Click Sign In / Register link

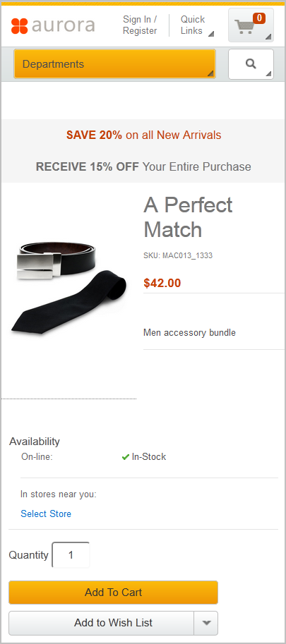[140, 25]
